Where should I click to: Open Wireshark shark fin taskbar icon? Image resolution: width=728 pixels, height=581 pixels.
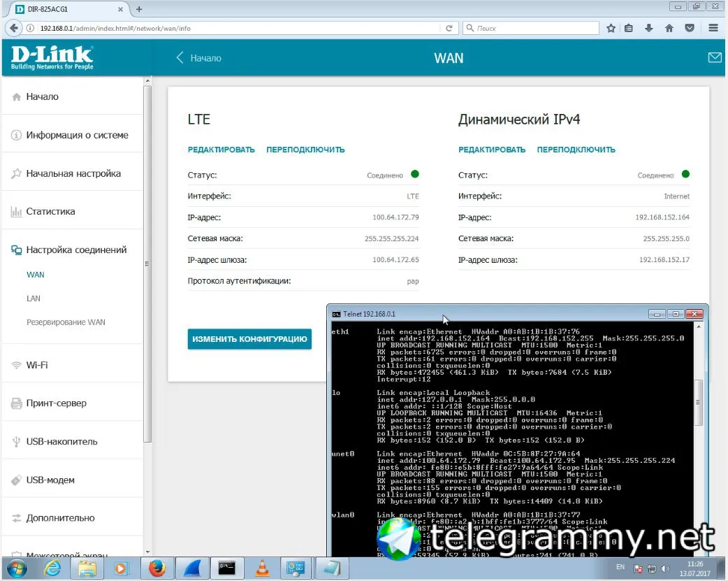pos(191,568)
